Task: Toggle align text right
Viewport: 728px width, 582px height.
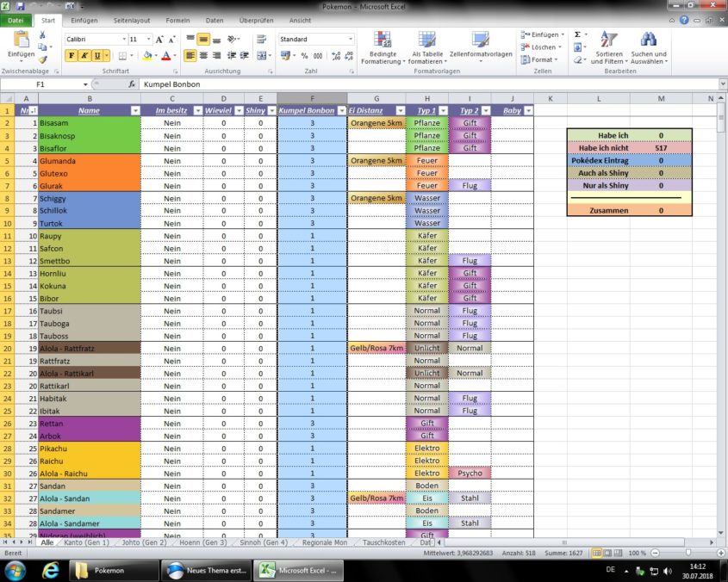Action: tap(216, 56)
